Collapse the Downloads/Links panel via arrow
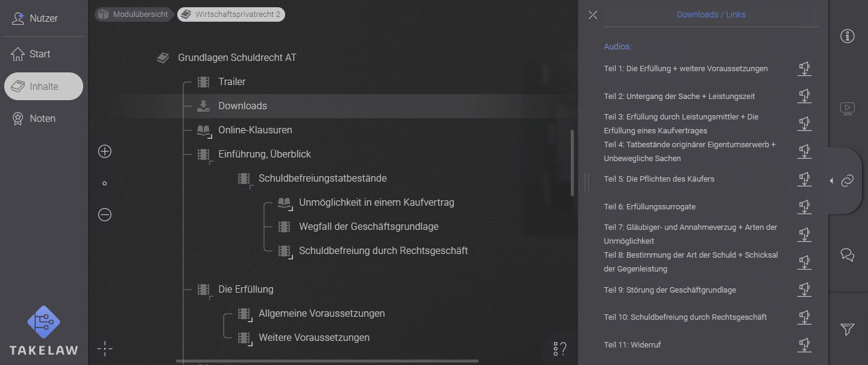Screen dimensions: 868x365 coord(831,180)
